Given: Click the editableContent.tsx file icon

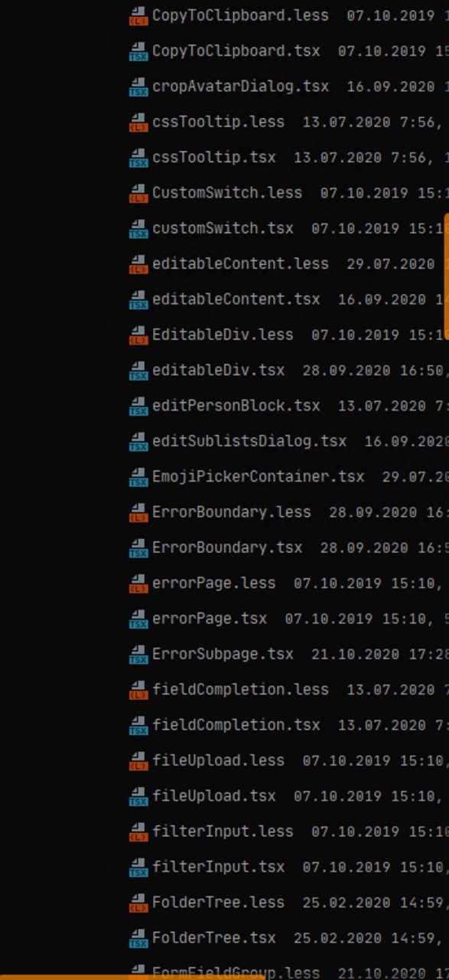Looking at the screenshot, I should pos(138,299).
